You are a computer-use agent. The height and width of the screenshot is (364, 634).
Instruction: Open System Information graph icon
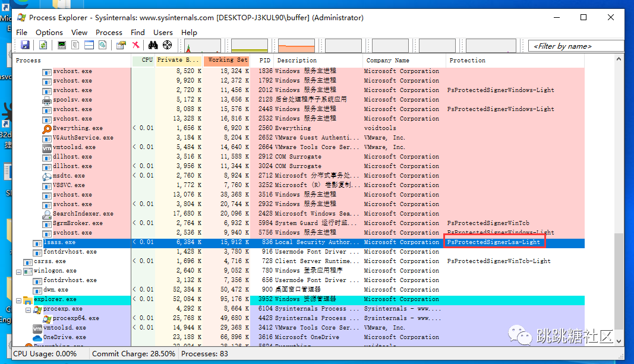point(61,45)
